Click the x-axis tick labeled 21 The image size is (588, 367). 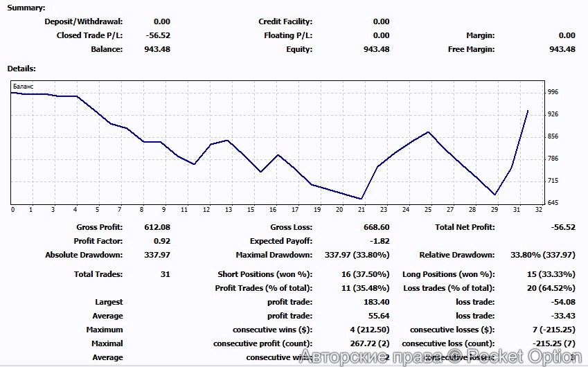(361, 209)
